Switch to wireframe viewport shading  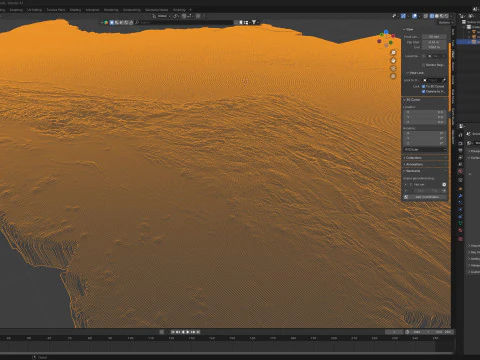click(x=432, y=16)
